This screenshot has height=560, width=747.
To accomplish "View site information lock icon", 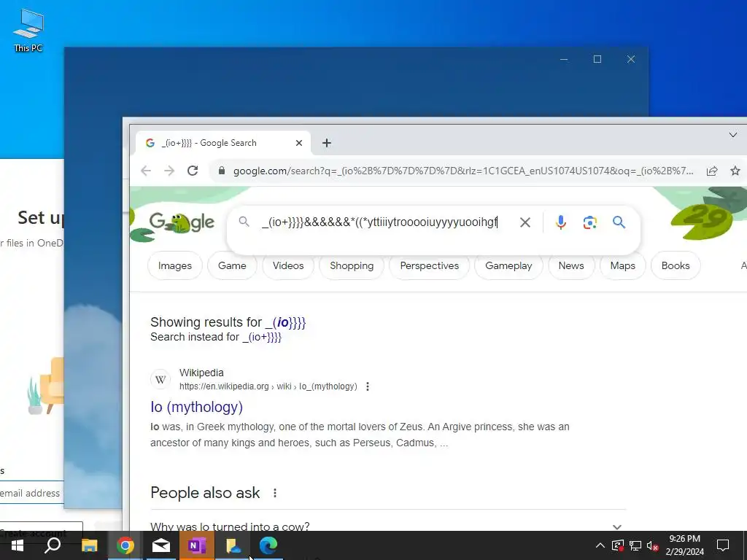I will pos(221,171).
